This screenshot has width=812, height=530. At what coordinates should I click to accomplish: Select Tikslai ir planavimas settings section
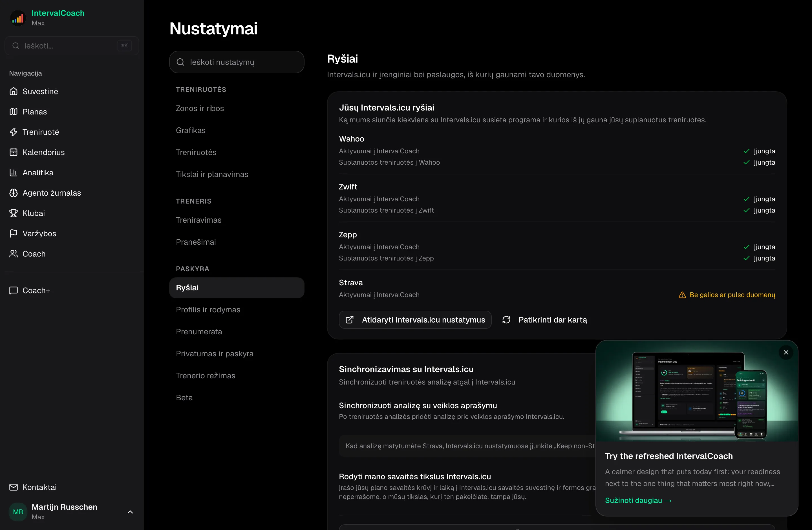pos(237,174)
